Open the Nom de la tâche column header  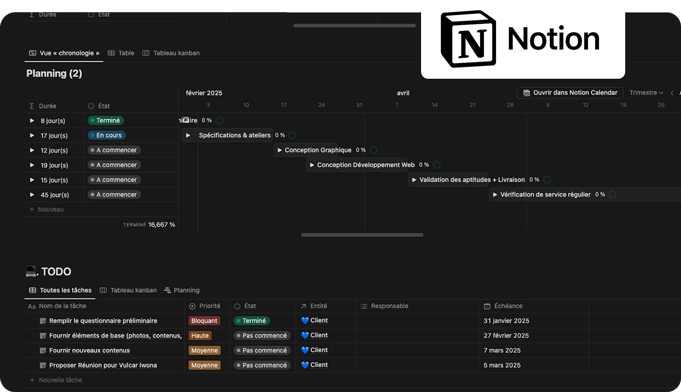pyautogui.click(x=57, y=306)
